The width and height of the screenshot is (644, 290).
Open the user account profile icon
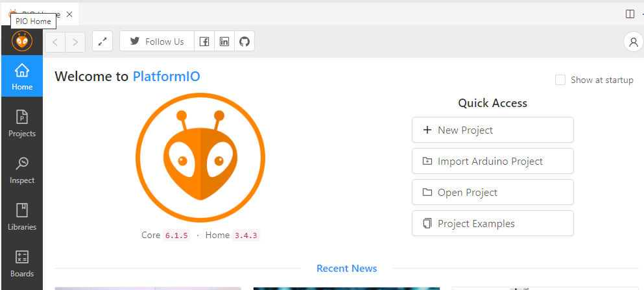tap(634, 42)
